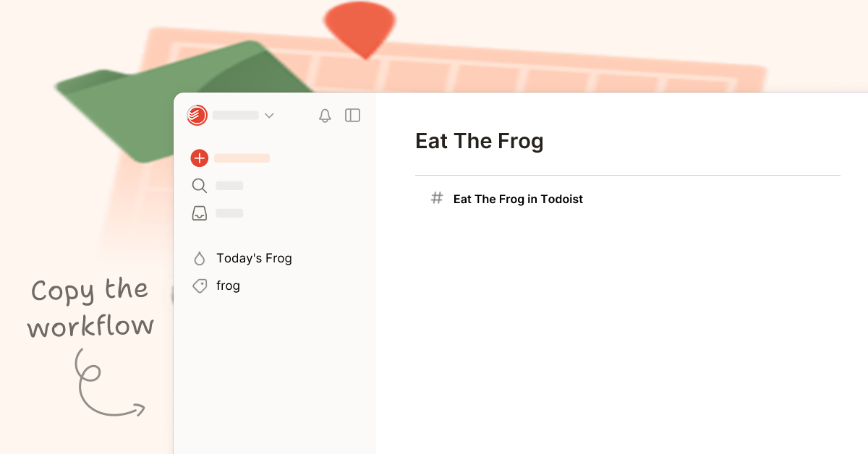Click the hash icon before Eat The Frog in Todoist

[x=436, y=199]
